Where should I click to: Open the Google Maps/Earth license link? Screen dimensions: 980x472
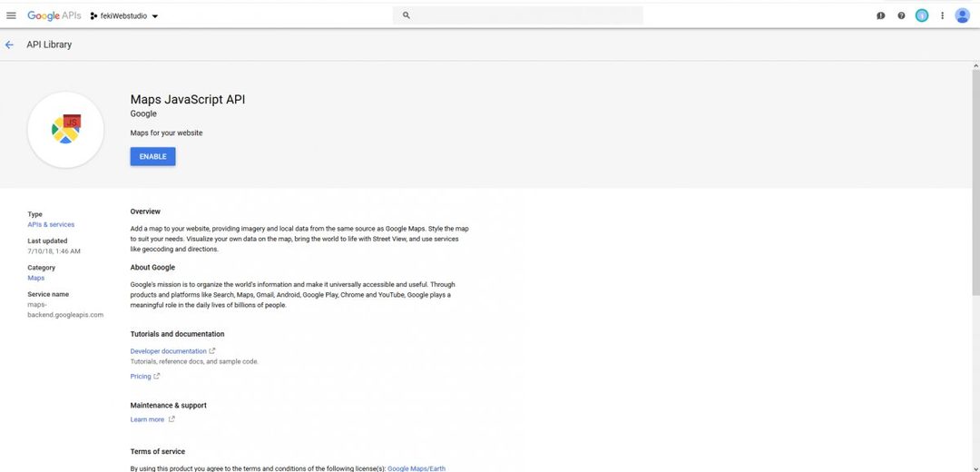[x=416, y=468]
